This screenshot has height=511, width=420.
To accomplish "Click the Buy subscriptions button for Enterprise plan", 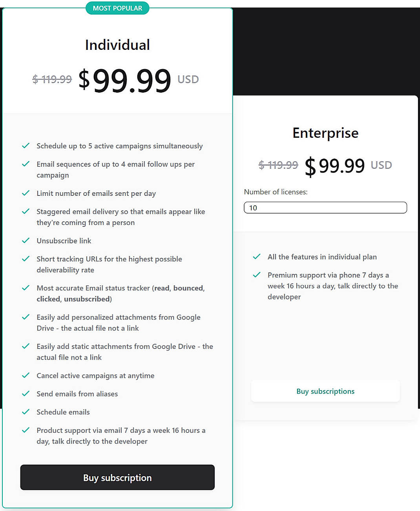I will (325, 391).
